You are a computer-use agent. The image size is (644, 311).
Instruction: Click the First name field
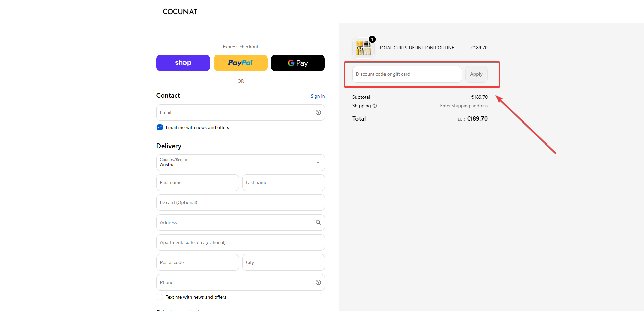click(x=198, y=183)
